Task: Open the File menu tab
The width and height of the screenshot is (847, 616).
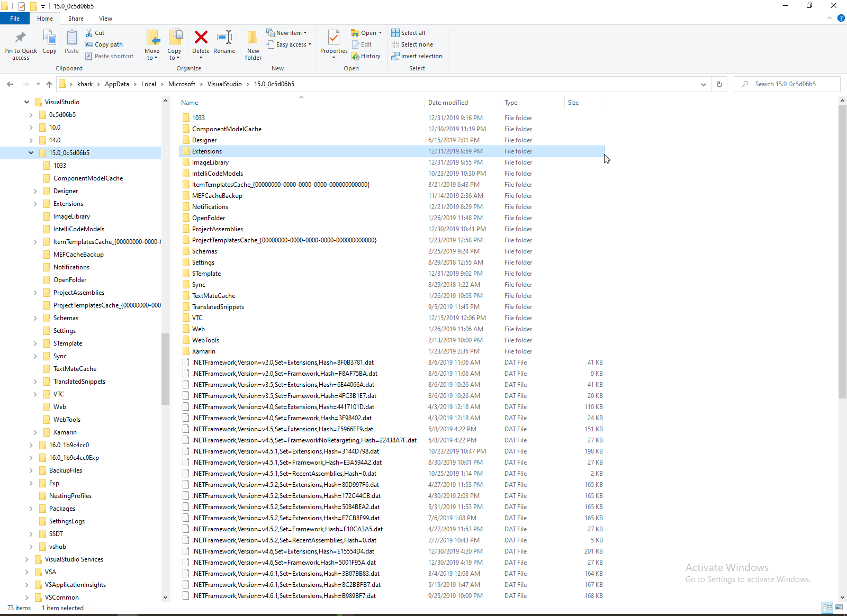Action: 15,19
